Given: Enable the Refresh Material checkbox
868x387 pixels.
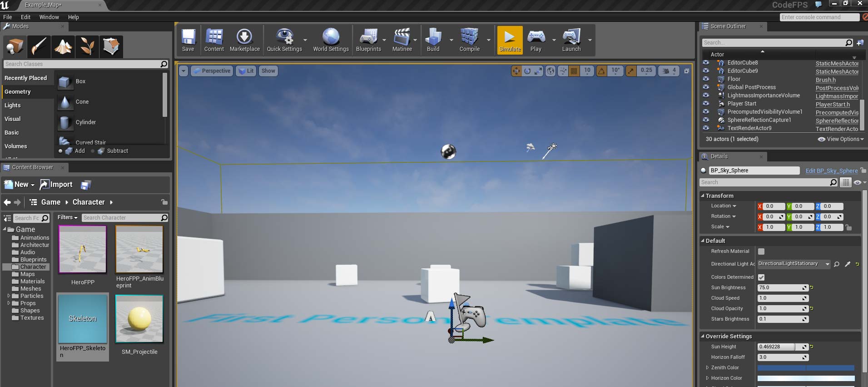Looking at the screenshot, I should click(x=761, y=251).
